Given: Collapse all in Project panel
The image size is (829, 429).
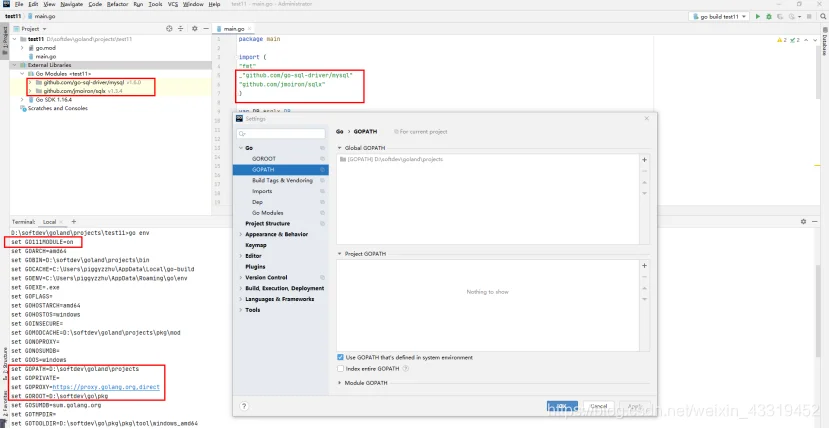Looking at the screenshot, I should (180, 29).
